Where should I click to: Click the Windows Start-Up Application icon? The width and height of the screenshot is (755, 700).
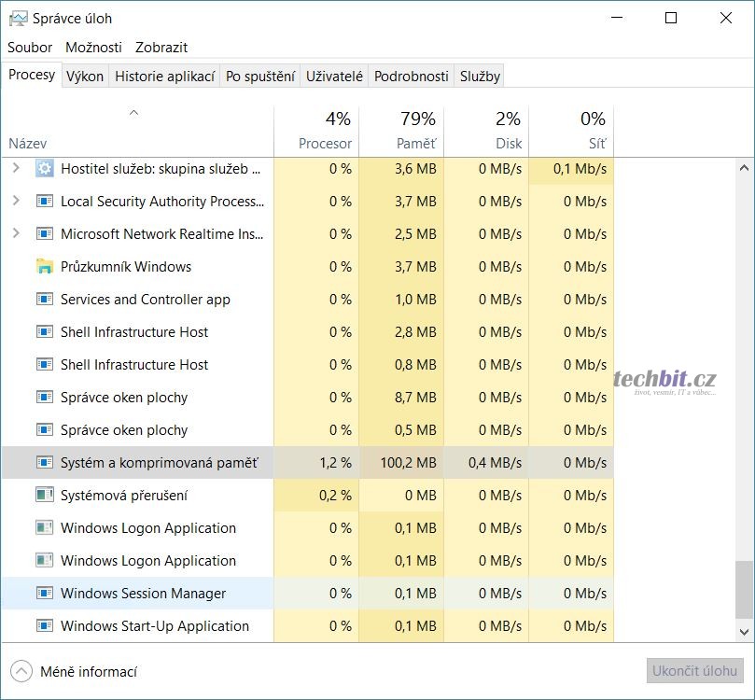[x=45, y=625]
